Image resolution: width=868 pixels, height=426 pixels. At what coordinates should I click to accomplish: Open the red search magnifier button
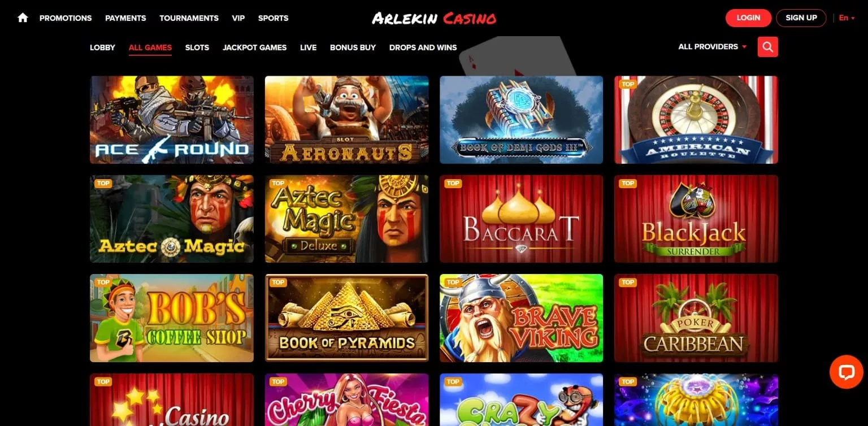pos(767,47)
